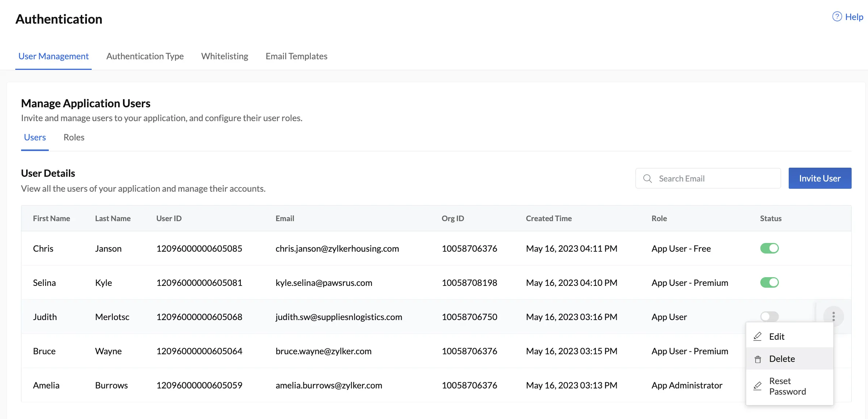
Task: Disable Chris Janson's status toggle
Action: coord(769,248)
